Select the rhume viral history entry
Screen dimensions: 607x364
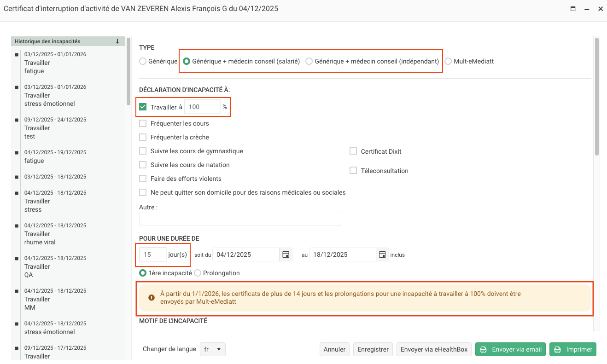[x=55, y=234]
